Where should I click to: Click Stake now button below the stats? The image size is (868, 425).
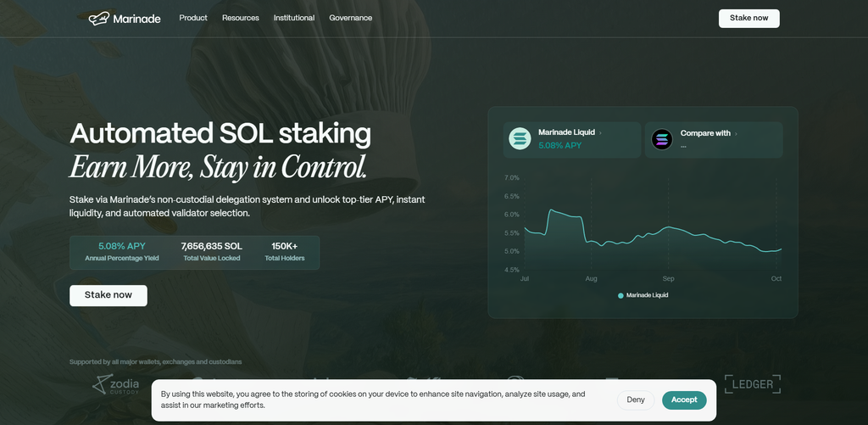108,295
